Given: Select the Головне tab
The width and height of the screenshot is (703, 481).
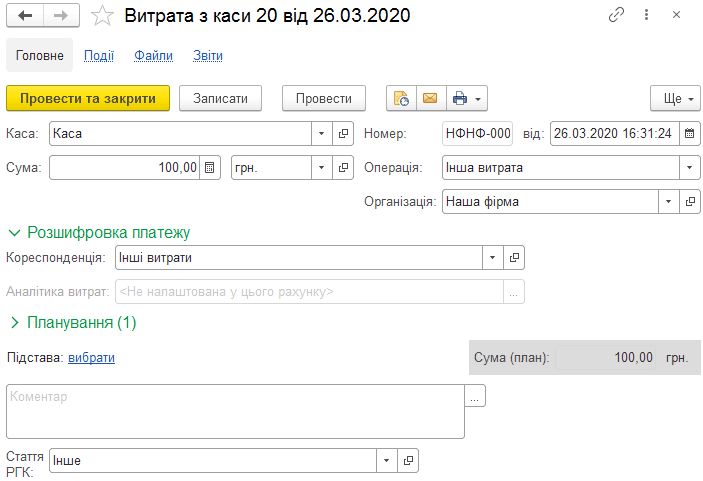Looking at the screenshot, I should pos(39,55).
